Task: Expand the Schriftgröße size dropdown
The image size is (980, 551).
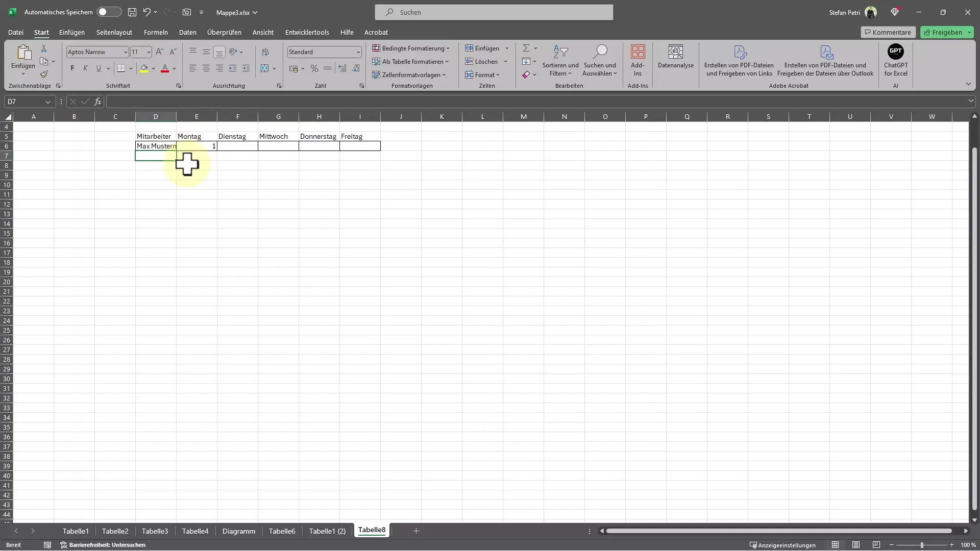Action: (x=148, y=52)
